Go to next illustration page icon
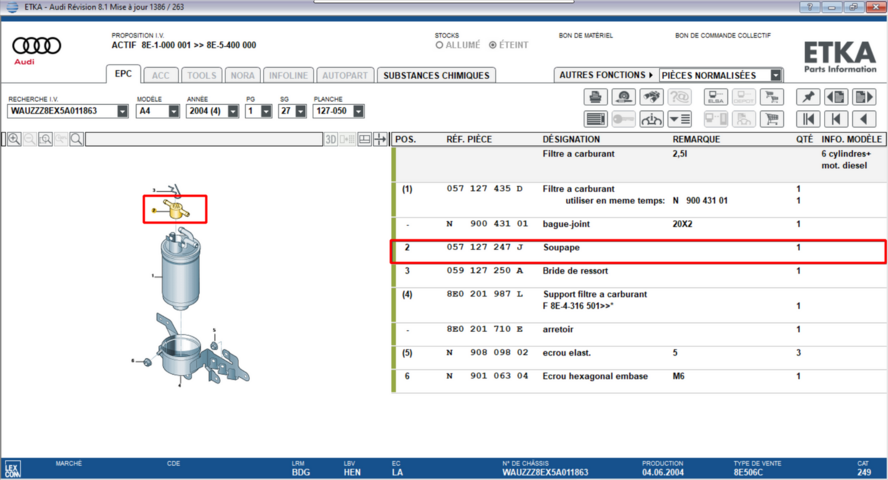The height and width of the screenshot is (480, 888). pos(864,97)
